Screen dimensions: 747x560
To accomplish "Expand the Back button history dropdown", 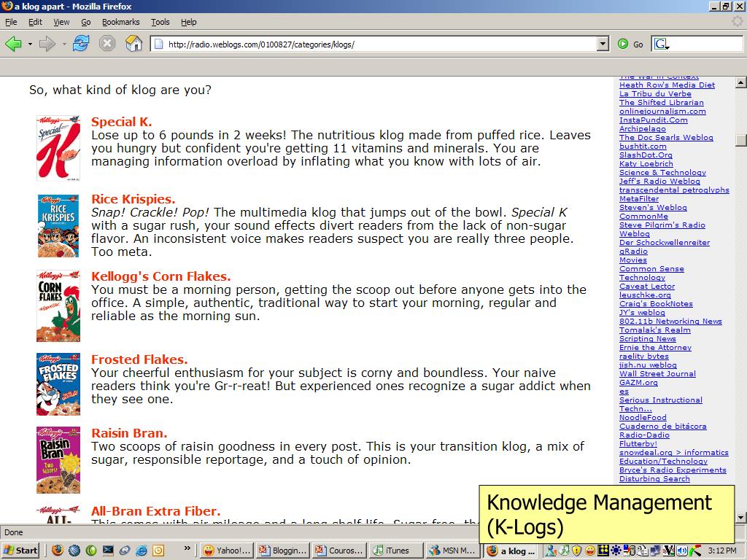I will [30, 44].
